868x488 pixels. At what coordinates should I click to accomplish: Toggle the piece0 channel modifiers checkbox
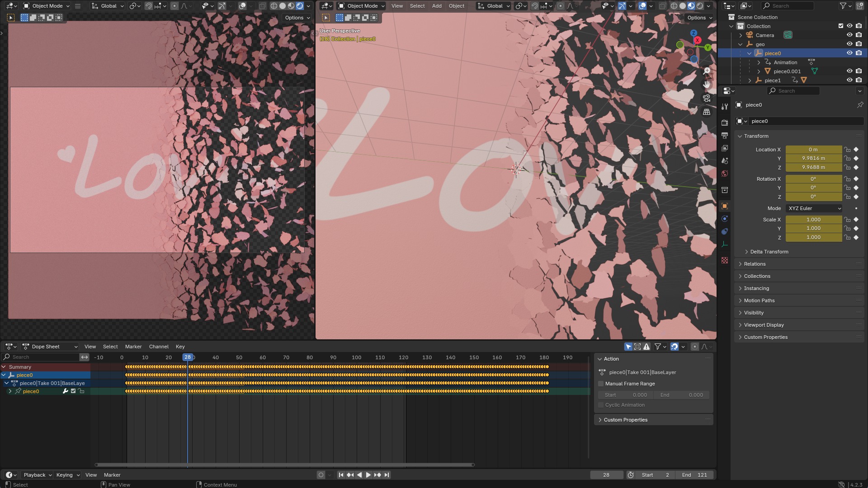point(73,391)
